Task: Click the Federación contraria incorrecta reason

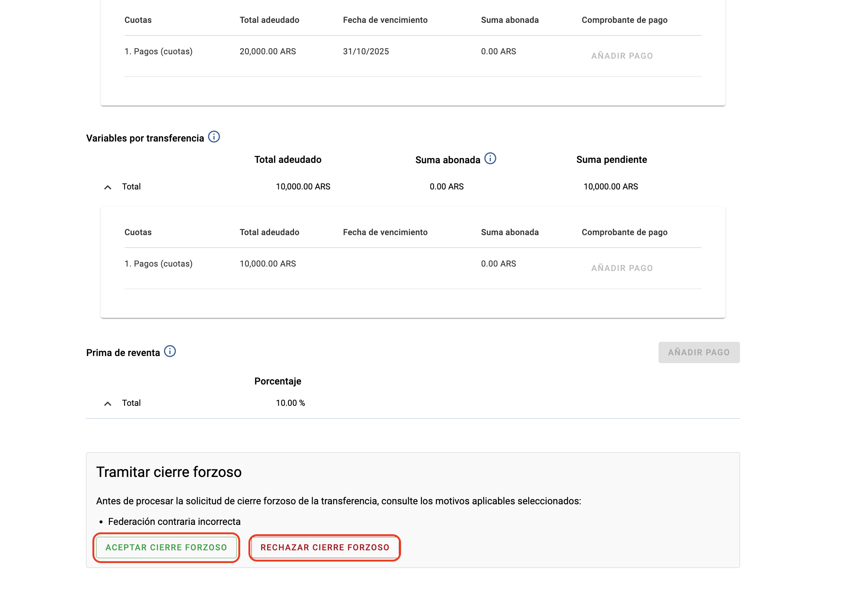Action: coord(174,521)
